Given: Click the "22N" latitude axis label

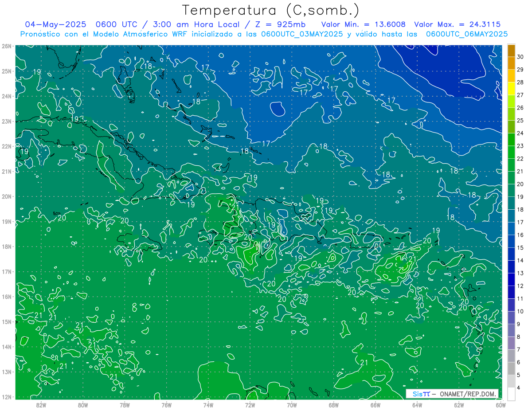Looking at the screenshot, I should pos(6,146).
